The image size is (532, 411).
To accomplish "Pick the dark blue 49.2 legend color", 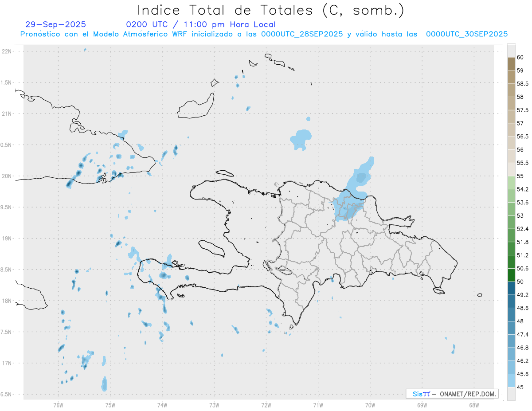I will [511, 288].
